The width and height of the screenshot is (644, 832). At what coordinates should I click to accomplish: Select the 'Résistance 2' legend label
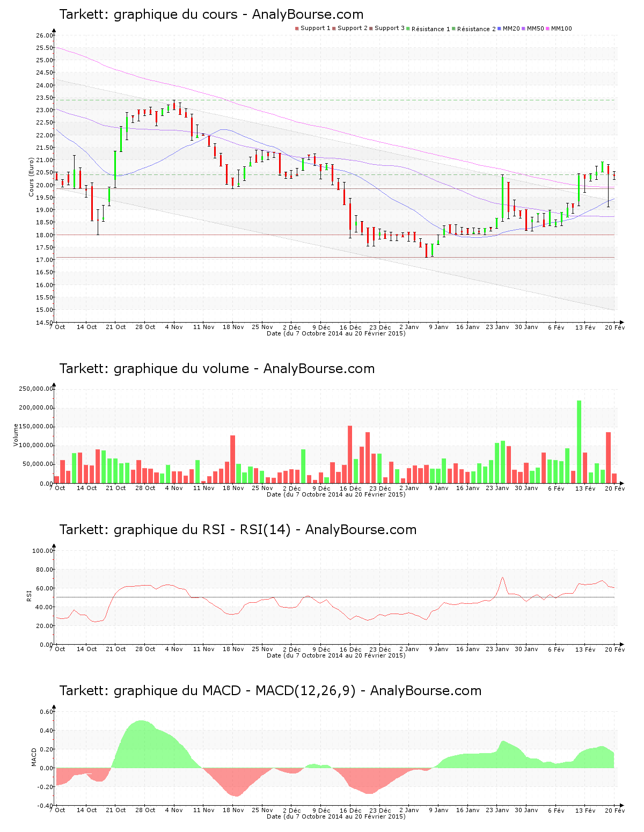[477, 29]
